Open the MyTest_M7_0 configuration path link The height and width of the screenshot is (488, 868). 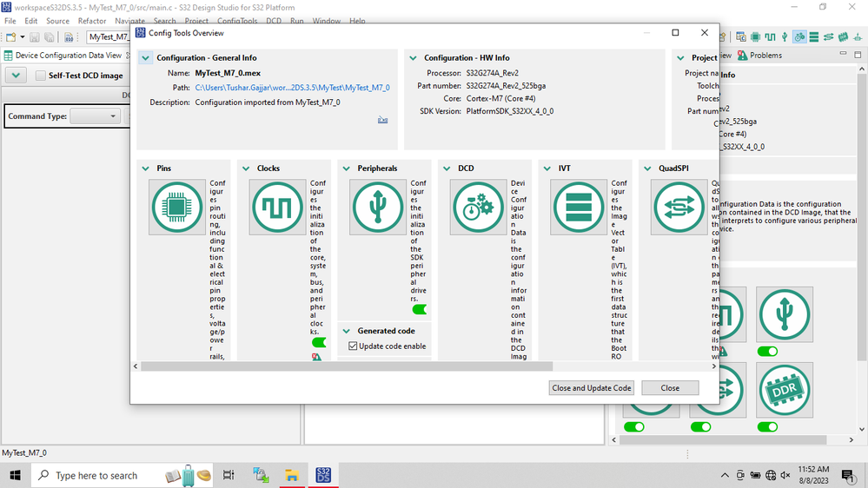(x=292, y=88)
